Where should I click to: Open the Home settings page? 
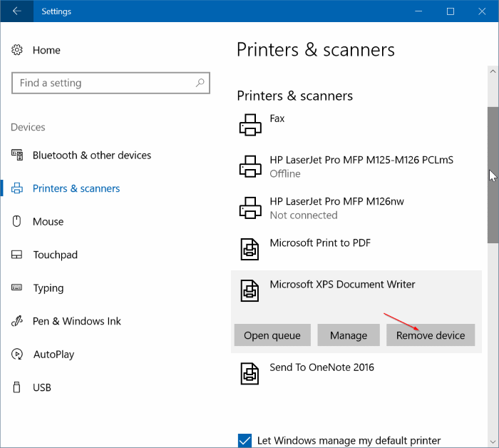pos(46,50)
